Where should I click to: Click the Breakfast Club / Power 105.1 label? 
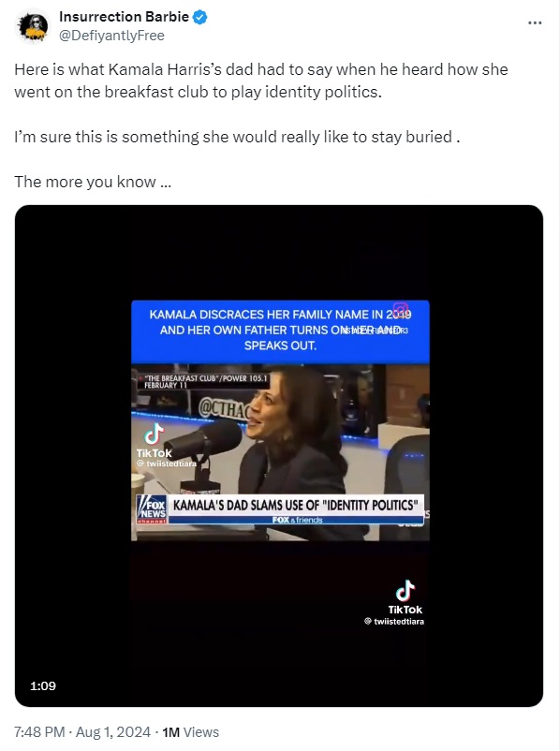coord(205,381)
